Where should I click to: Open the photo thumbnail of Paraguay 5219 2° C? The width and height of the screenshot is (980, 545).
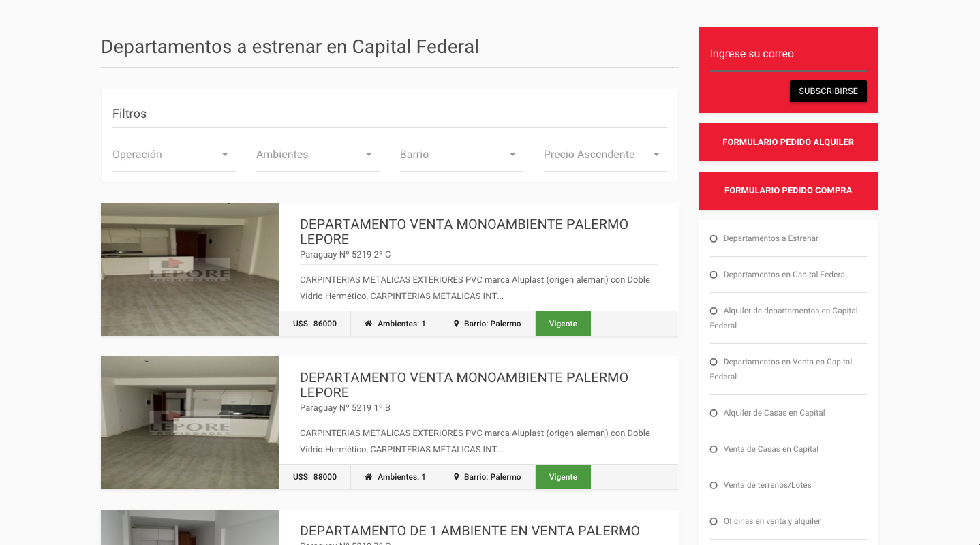click(190, 269)
